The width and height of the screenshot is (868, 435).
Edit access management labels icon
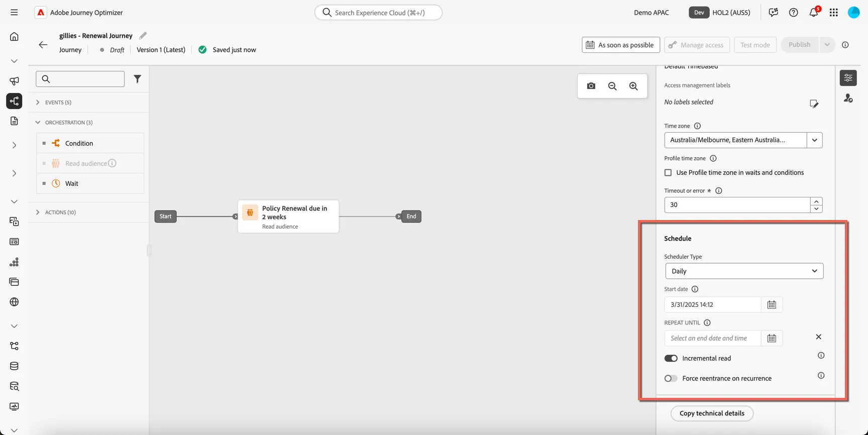click(814, 103)
